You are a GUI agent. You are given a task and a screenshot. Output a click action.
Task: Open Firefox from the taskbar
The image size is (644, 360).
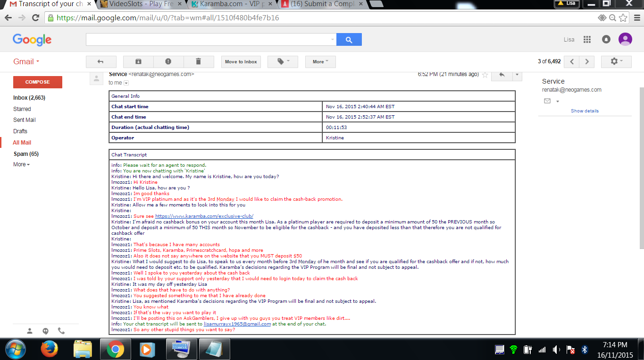pyautogui.click(x=49, y=350)
